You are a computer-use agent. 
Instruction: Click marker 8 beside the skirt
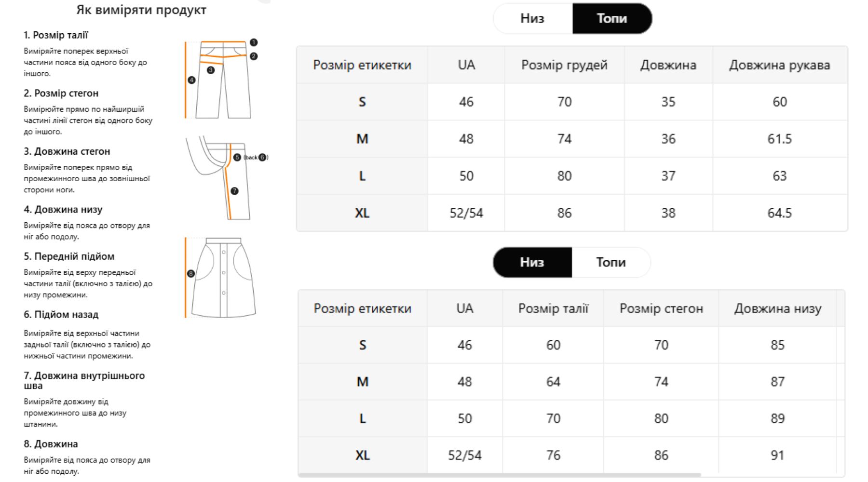[x=190, y=273]
